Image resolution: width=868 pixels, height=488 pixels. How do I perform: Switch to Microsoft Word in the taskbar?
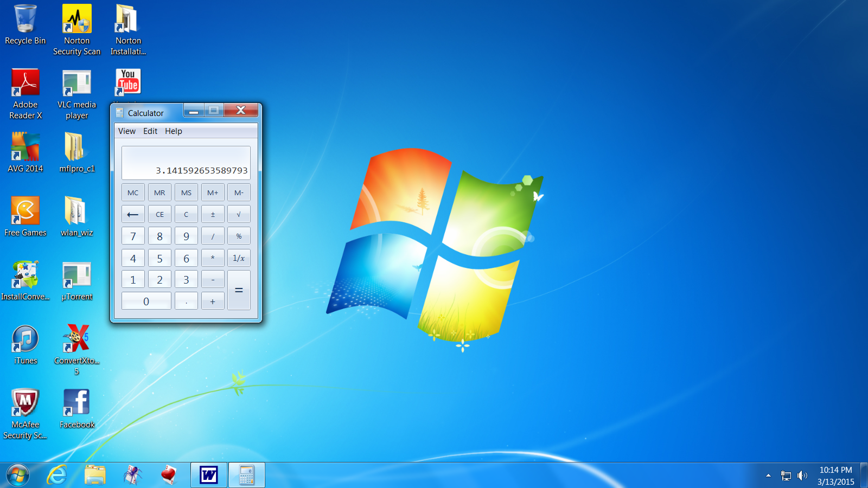point(209,476)
